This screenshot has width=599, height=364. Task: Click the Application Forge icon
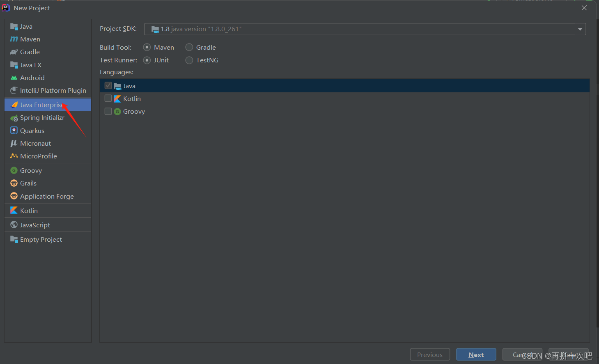coord(14,196)
